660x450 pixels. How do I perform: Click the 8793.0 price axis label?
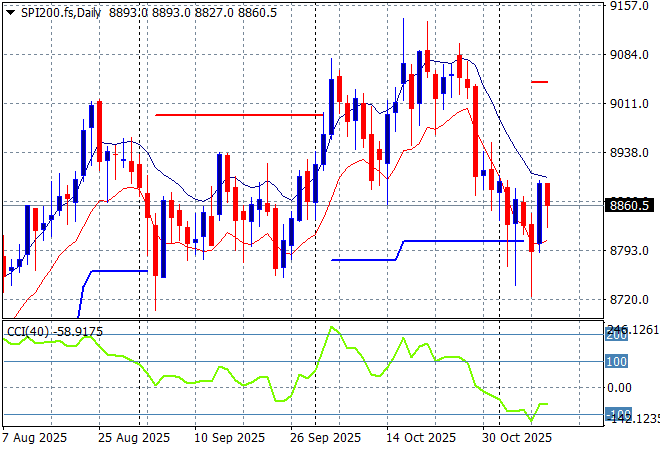click(629, 250)
